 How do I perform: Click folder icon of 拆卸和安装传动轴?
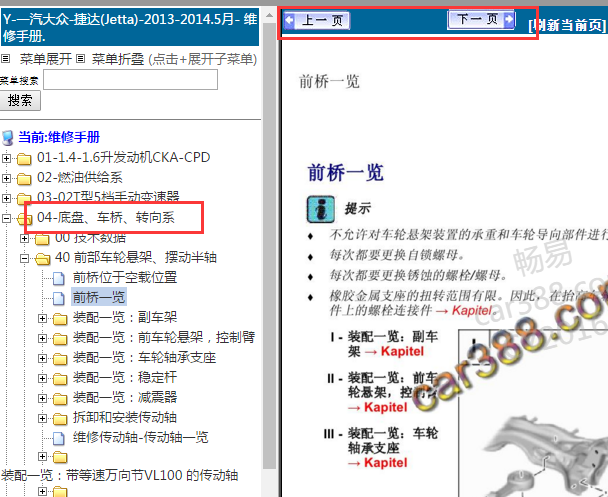tap(60, 418)
